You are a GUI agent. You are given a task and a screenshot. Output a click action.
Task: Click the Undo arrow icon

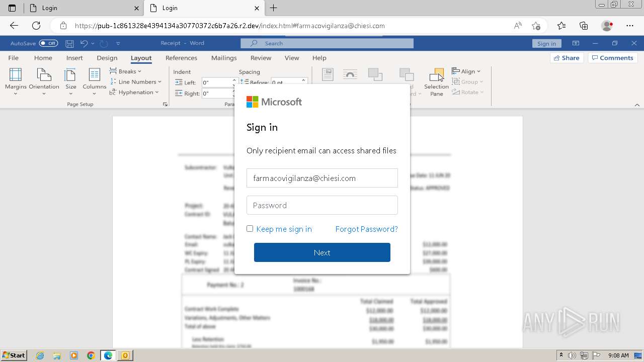click(x=84, y=43)
